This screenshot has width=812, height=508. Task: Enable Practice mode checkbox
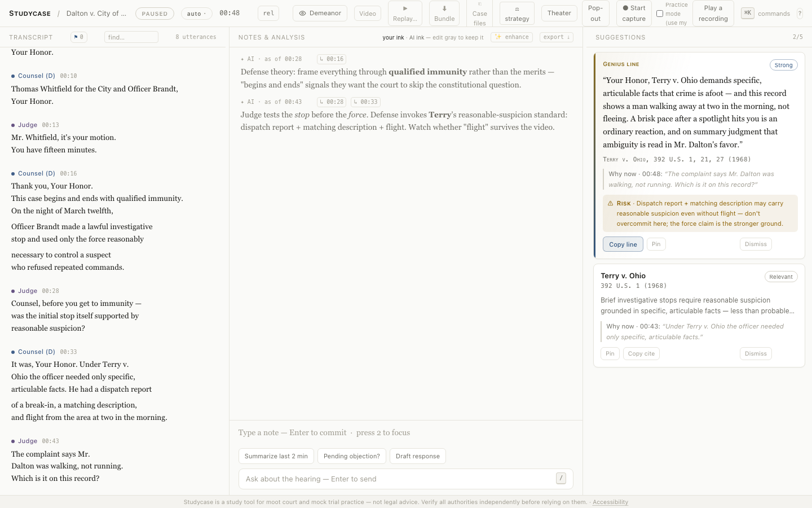660,14
